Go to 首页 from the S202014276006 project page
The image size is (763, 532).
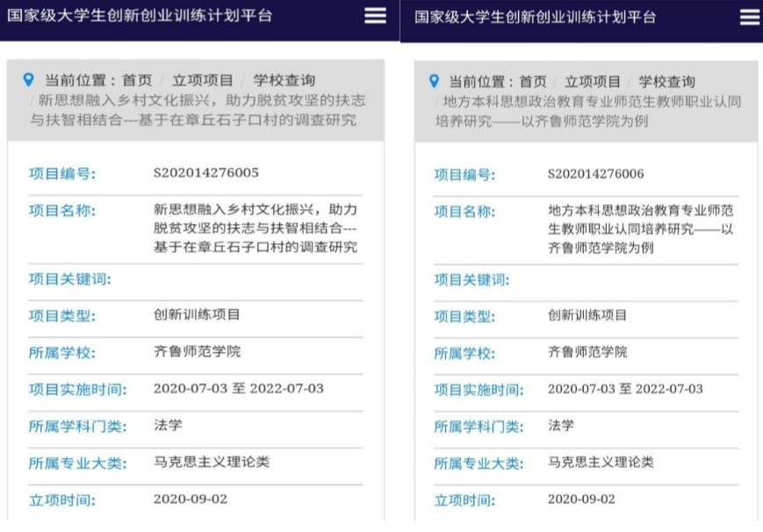[x=532, y=82]
